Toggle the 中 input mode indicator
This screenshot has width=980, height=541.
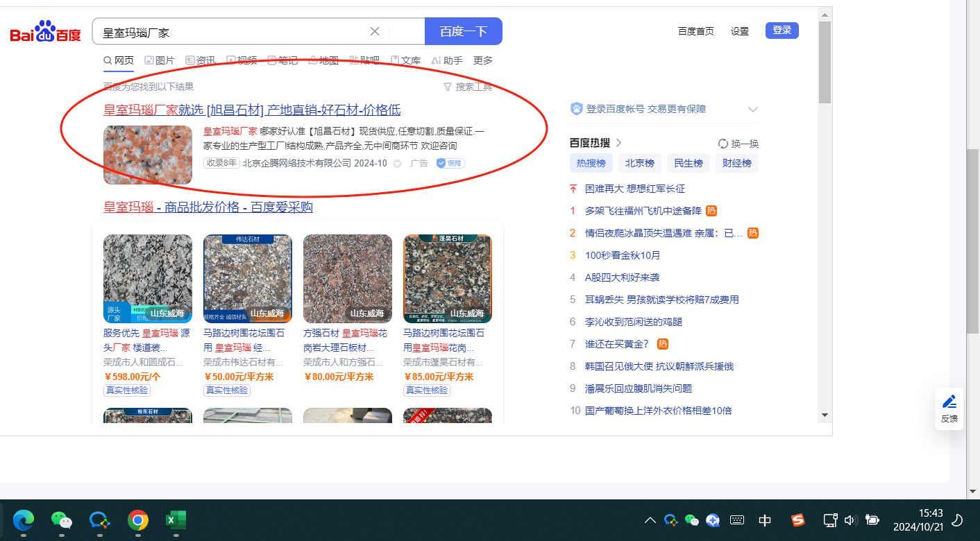pos(765,520)
